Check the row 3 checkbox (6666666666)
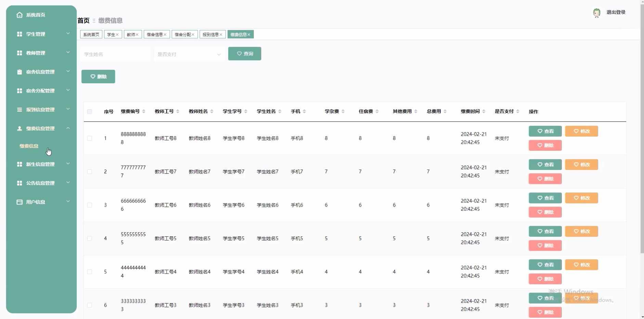 [x=90, y=205]
